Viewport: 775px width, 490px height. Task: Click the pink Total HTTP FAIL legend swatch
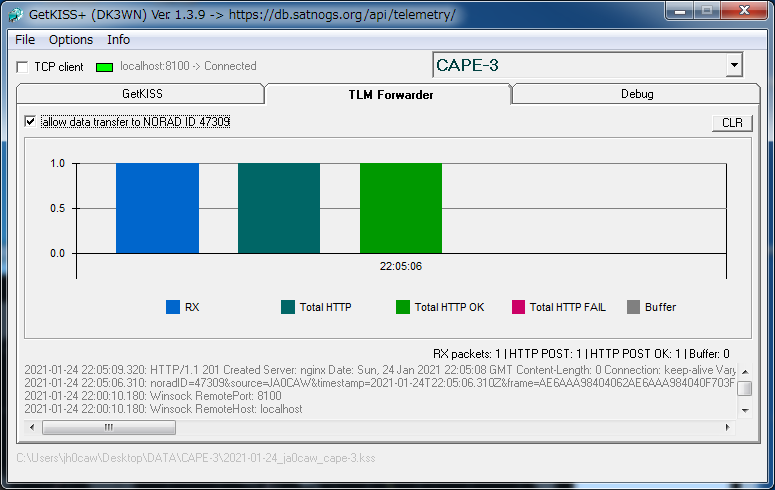(x=518, y=307)
